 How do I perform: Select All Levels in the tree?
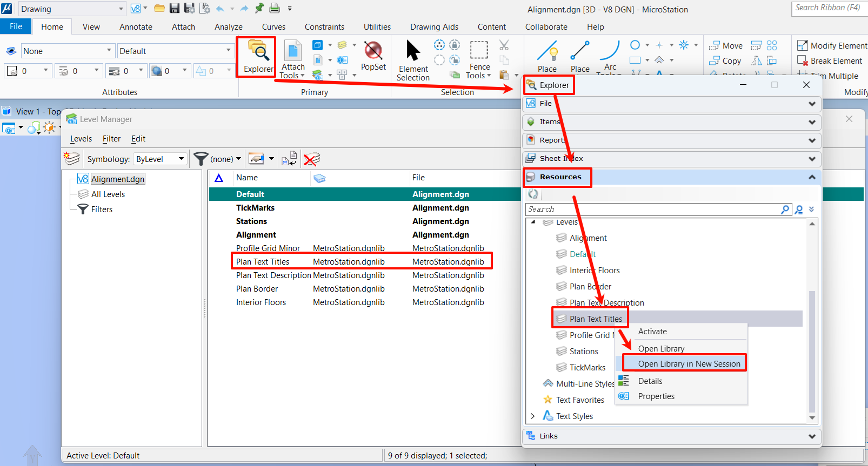pyautogui.click(x=108, y=194)
